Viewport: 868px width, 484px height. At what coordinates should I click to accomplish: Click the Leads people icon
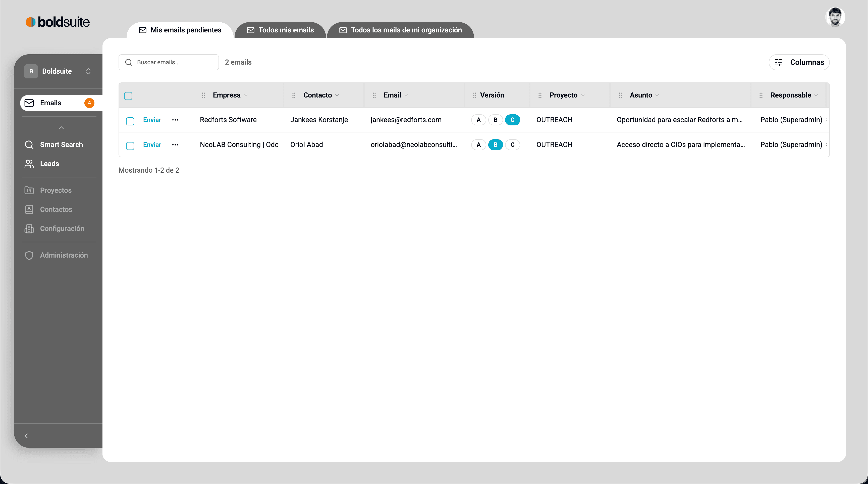[x=29, y=164]
